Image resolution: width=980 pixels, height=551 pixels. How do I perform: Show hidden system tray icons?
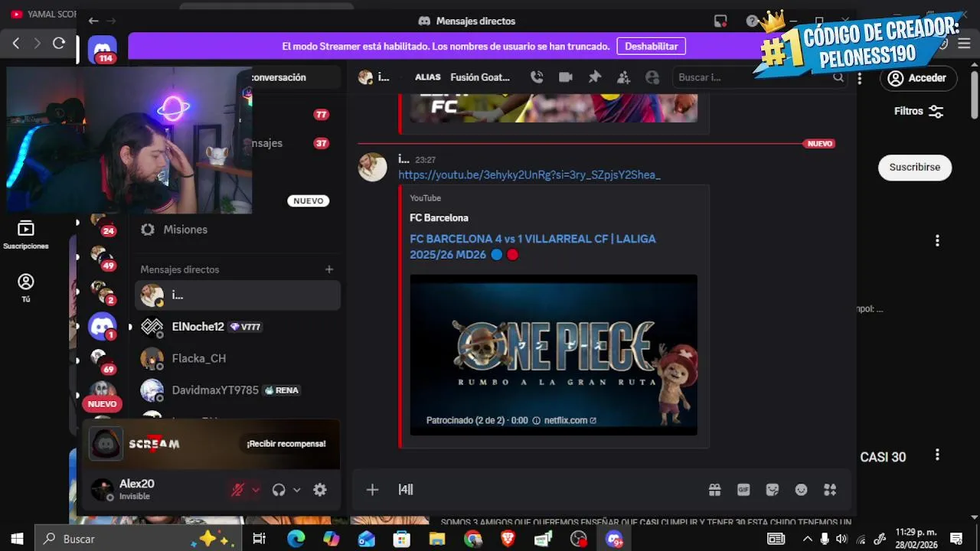click(x=808, y=539)
